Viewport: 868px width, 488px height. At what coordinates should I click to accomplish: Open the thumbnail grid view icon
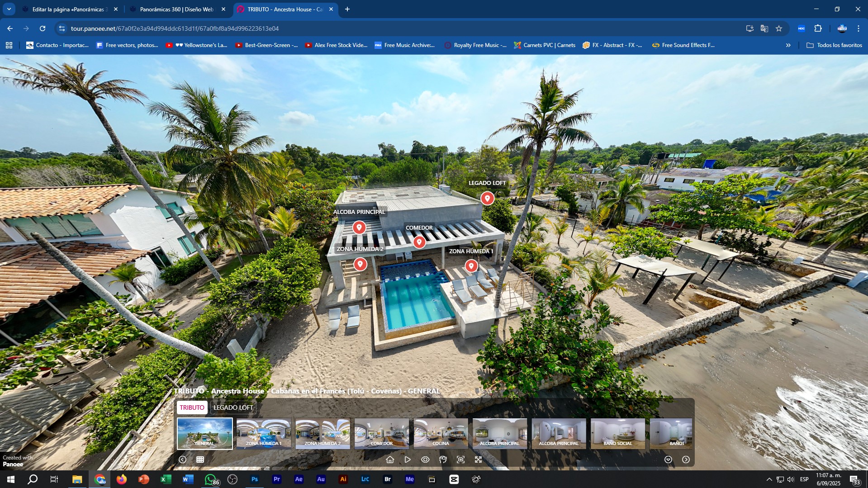tap(200, 460)
